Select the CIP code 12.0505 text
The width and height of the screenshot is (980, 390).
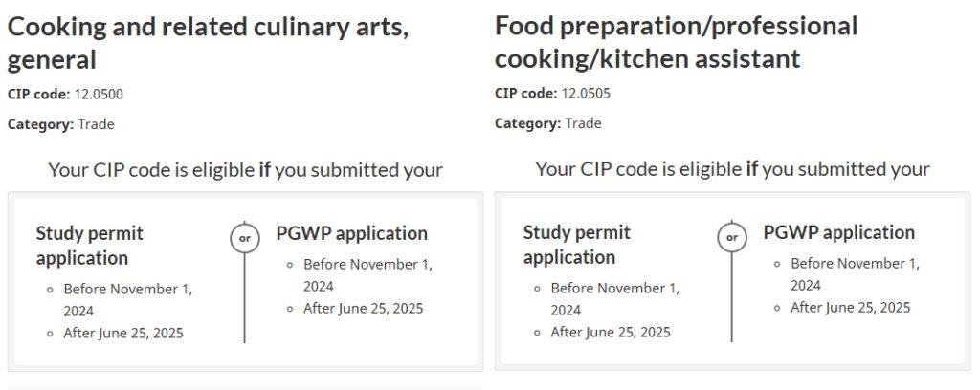[x=586, y=93]
